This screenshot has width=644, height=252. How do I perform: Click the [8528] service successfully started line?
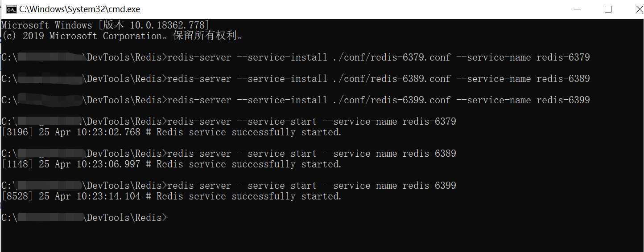(172, 196)
